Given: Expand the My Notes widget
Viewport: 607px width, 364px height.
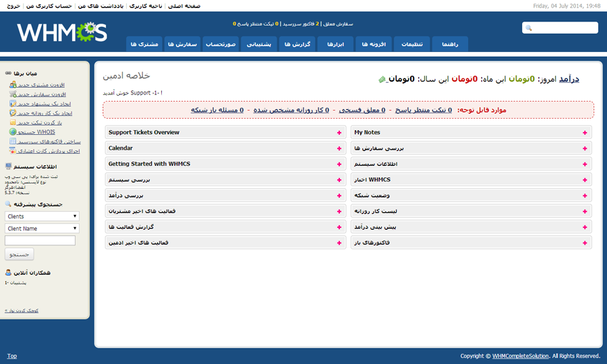Looking at the screenshot, I should [x=585, y=133].
